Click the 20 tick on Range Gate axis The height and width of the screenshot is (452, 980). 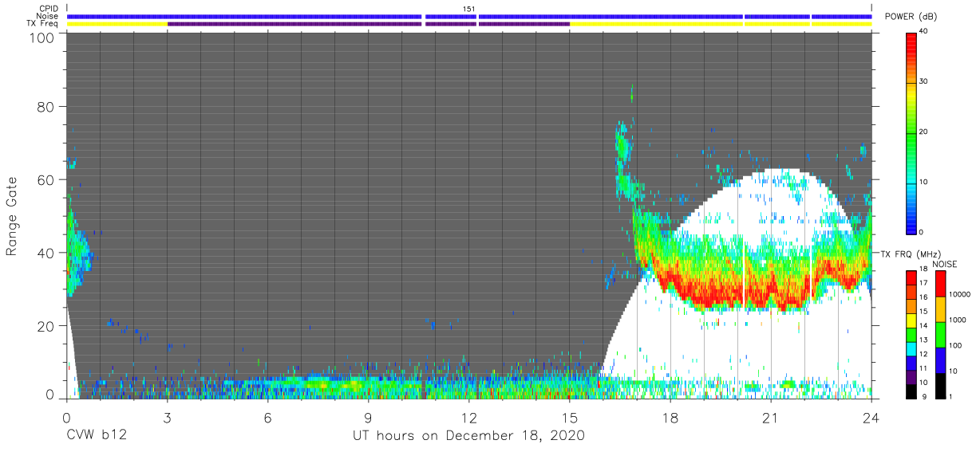point(47,326)
